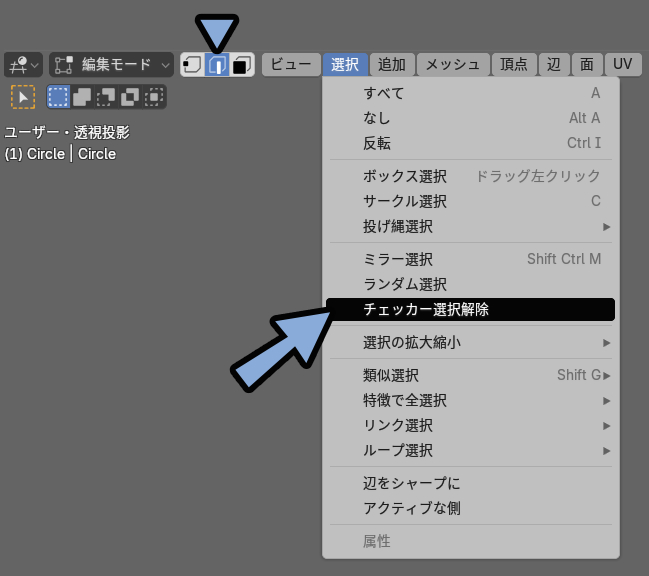The width and height of the screenshot is (649, 576).
Task: Set selection mode to new selection
Action: [x=58, y=97]
